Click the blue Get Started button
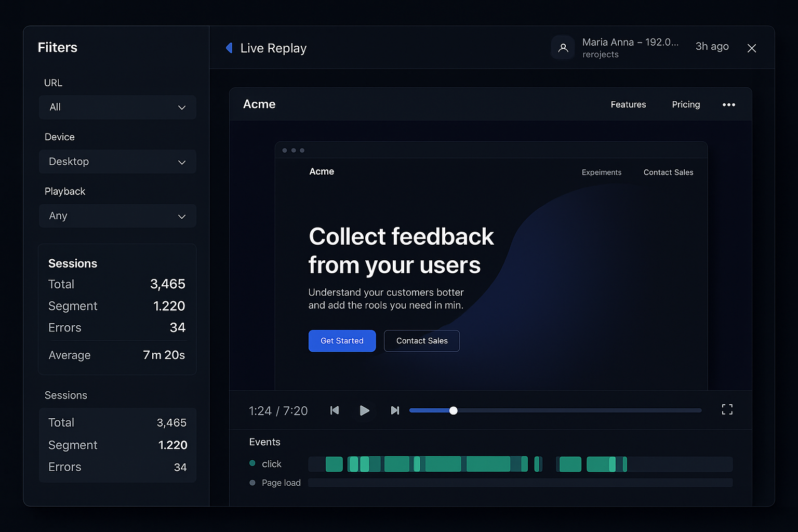 point(342,341)
